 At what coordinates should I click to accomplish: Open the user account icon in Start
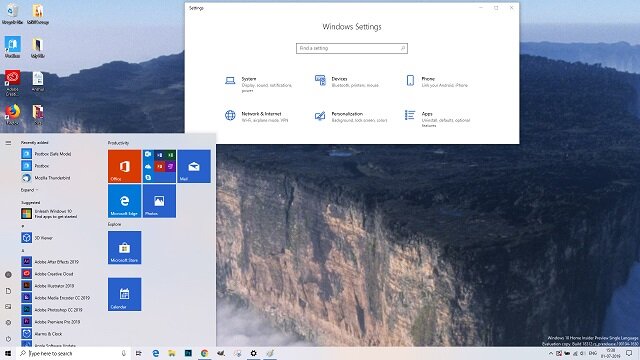click(8, 275)
